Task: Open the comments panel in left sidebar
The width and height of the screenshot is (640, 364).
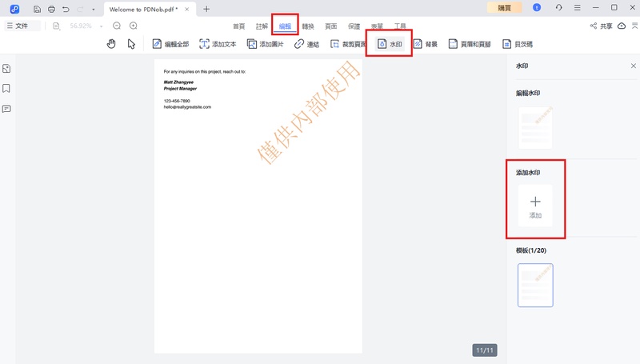Action: tap(6, 109)
